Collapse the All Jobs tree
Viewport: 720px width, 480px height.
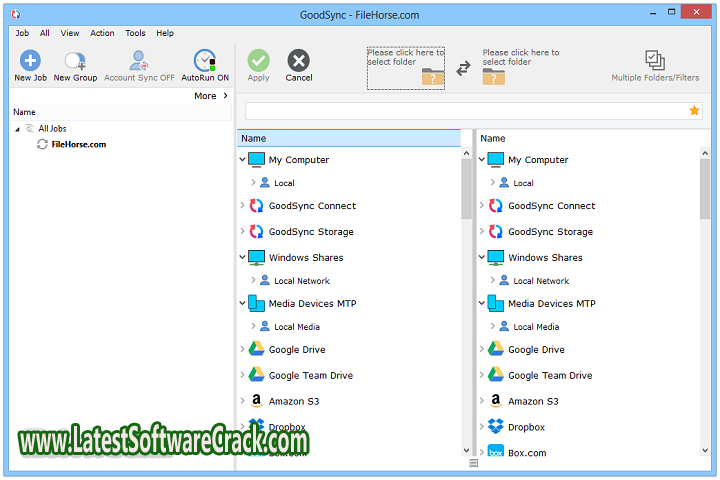(17, 129)
